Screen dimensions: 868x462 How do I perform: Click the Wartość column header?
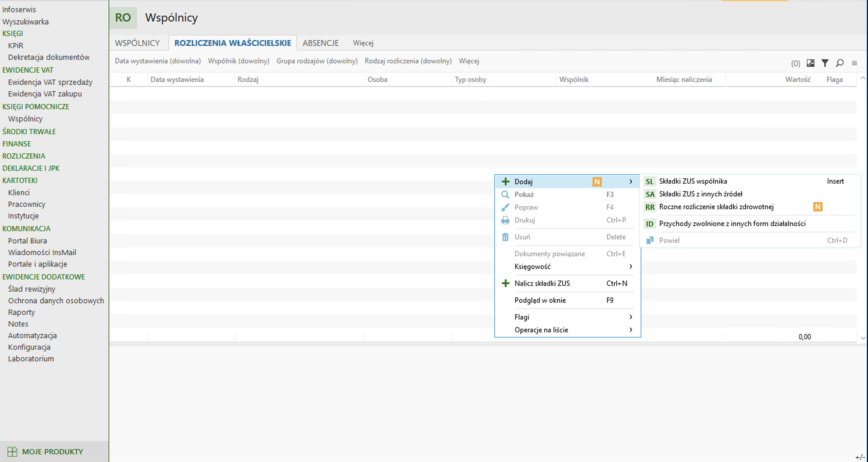[798, 80]
